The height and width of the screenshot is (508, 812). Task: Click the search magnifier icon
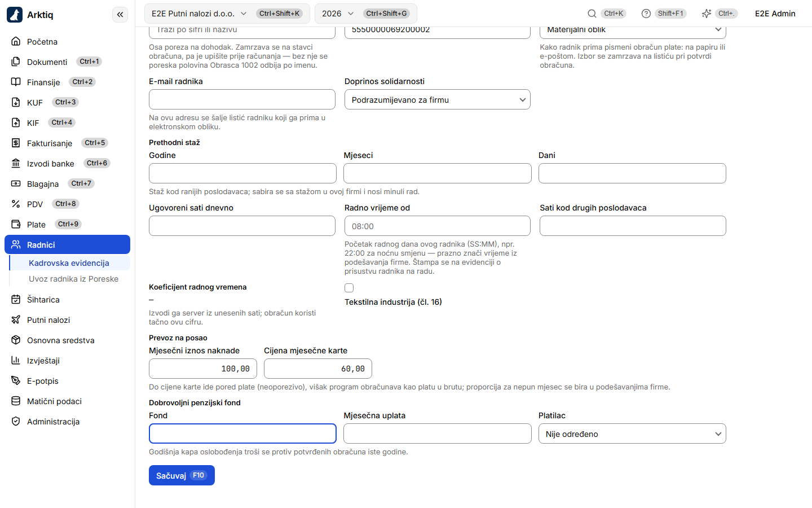(592, 14)
